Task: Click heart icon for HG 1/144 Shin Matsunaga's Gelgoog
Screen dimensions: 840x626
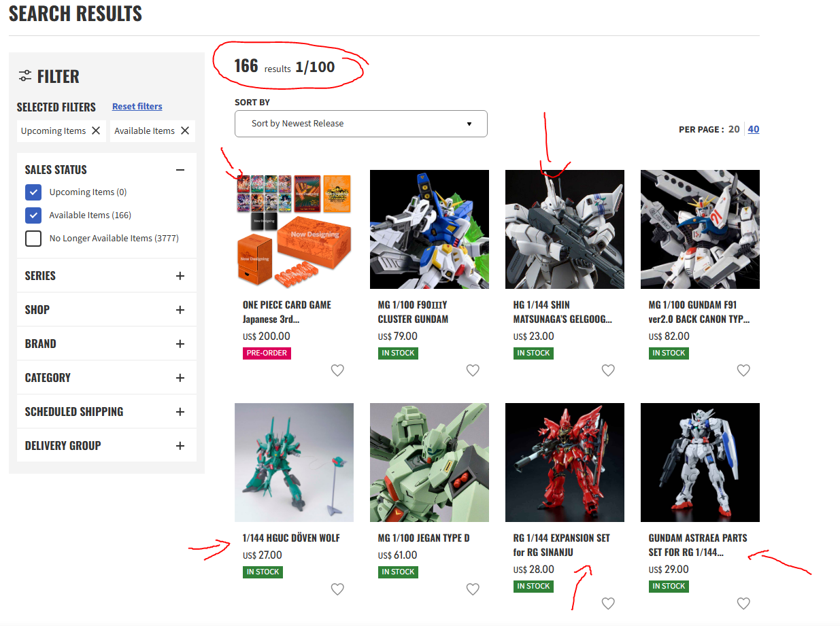Action: point(608,370)
